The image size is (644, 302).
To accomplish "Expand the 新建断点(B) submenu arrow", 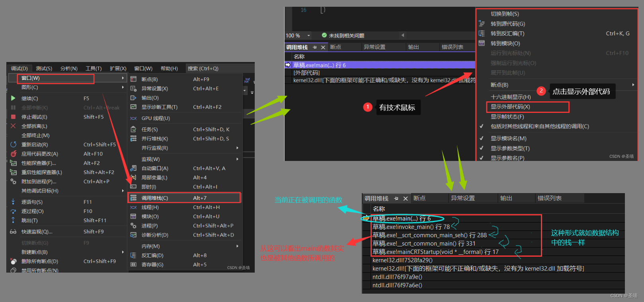I will 123,252.
